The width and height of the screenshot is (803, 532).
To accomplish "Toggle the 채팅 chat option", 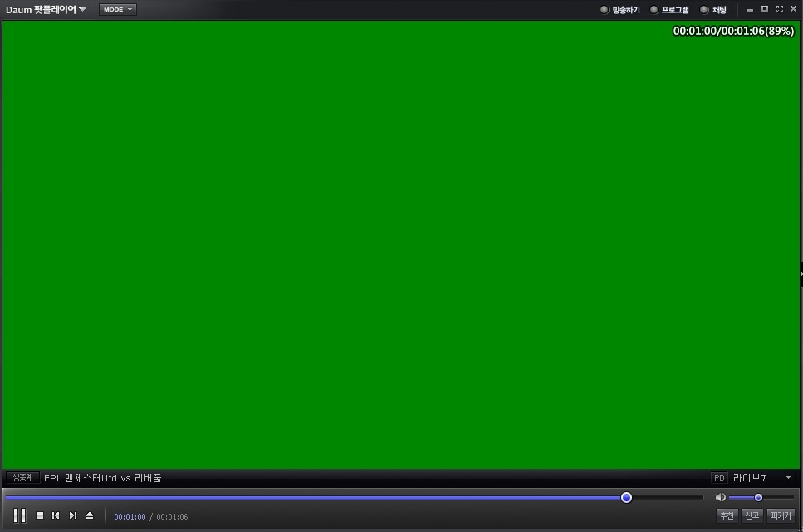I will click(713, 10).
